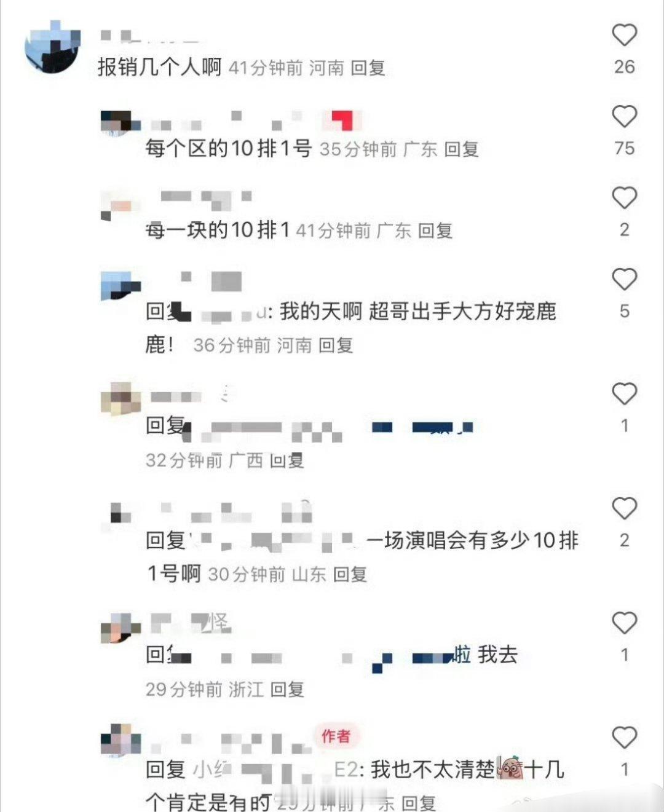Reply to the Henan comment from 36 minutes ago
Viewport: 664px width, 812px height.
(x=336, y=345)
